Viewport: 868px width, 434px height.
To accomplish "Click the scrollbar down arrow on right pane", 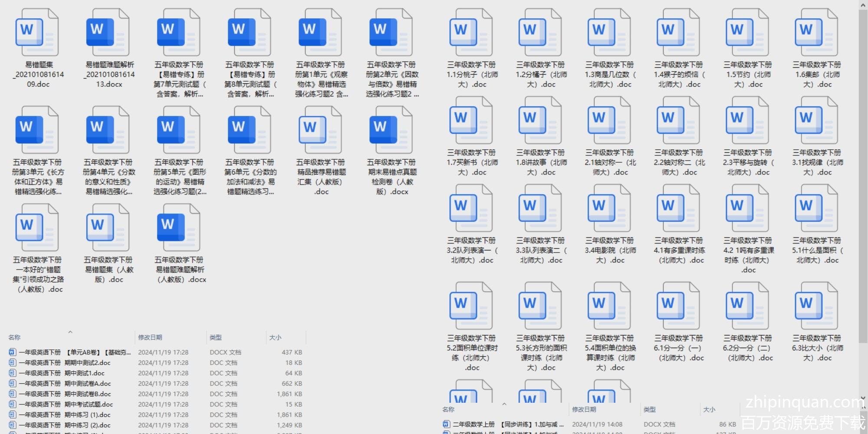I will click(863, 398).
